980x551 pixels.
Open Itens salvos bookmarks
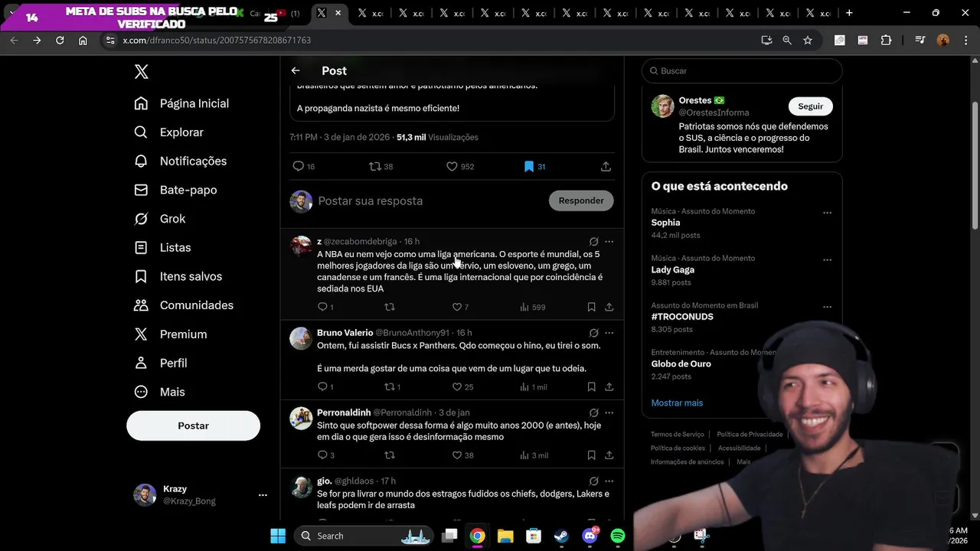178,276
